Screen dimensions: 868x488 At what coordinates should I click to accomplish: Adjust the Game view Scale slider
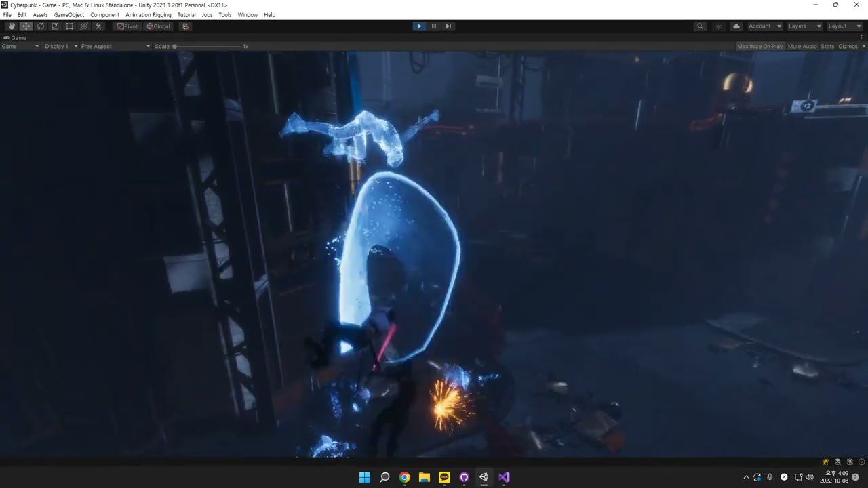[x=206, y=46]
